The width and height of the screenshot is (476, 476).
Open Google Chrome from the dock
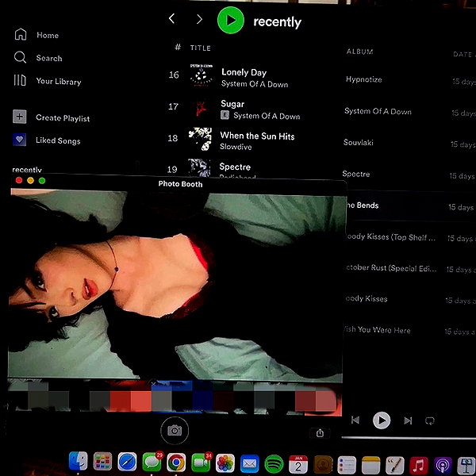[176, 463]
